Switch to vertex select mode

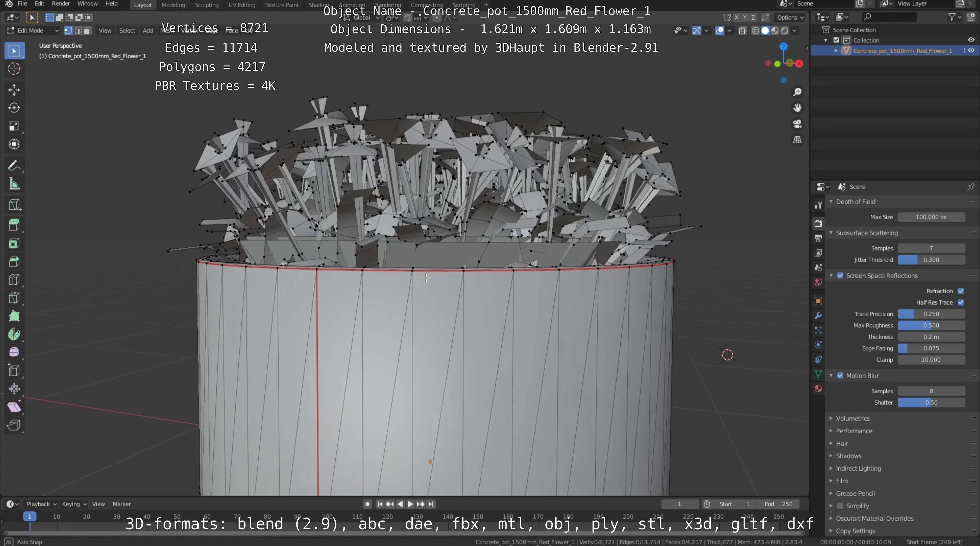[68, 31]
